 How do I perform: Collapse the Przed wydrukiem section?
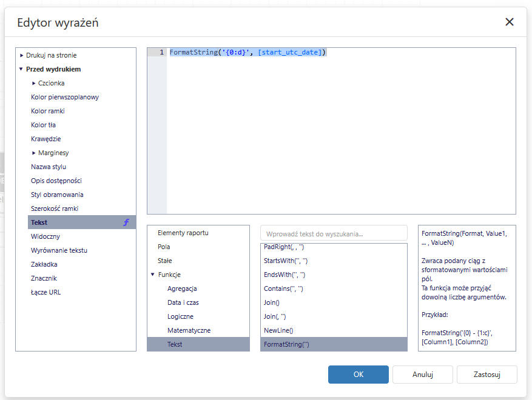click(x=21, y=69)
